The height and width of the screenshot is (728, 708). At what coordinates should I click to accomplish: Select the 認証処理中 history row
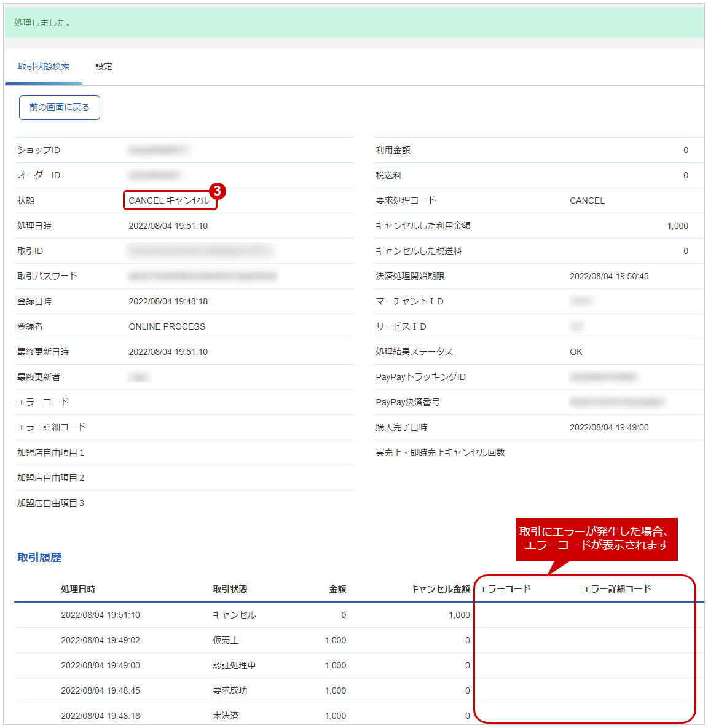click(x=359, y=665)
